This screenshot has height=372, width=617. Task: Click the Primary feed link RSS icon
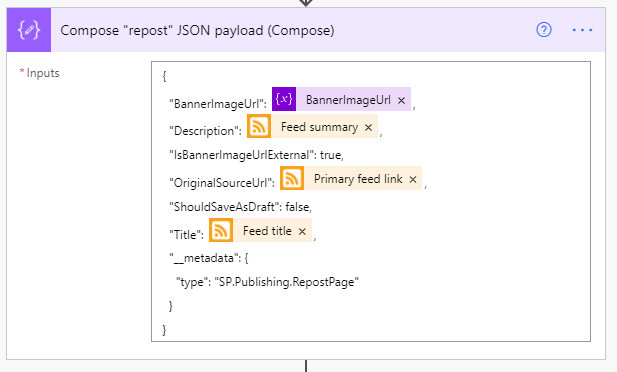[x=292, y=178]
